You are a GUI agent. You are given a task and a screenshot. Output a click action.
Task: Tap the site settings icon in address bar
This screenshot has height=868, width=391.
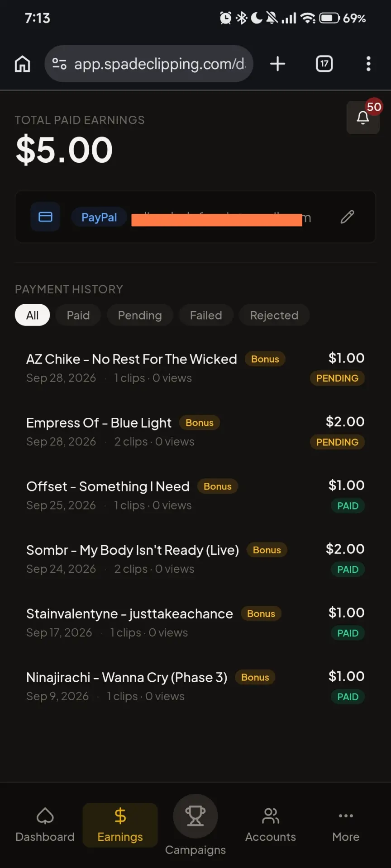pyautogui.click(x=59, y=64)
